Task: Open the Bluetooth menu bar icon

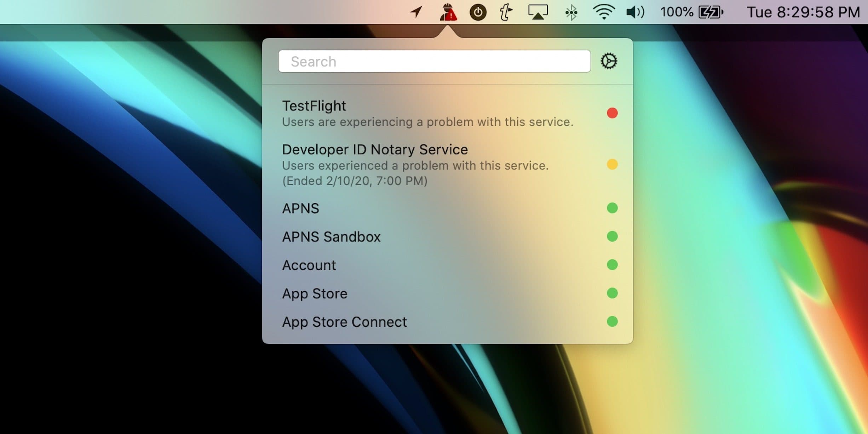Action: click(x=571, y=12)
